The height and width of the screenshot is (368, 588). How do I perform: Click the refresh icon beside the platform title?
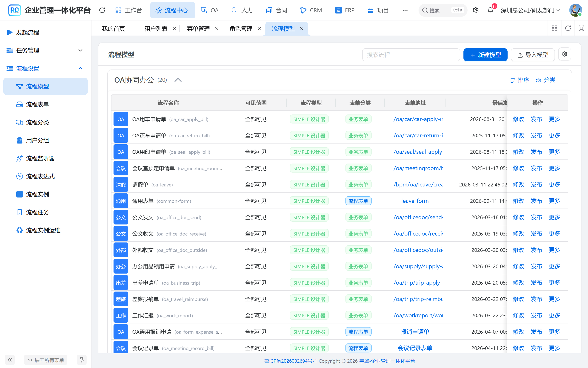coord(102,10)
